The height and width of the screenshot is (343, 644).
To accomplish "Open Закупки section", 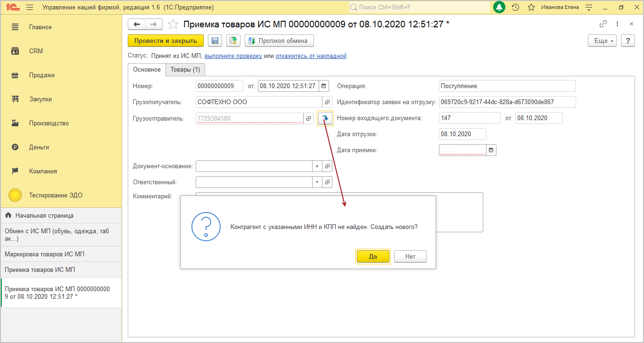I will pyautogui.click(x=61, y=99).
